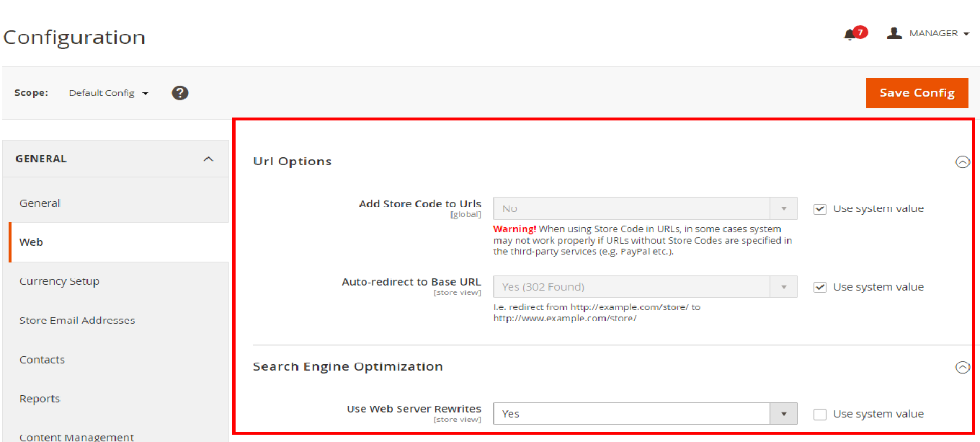Open the notifications bell icon
The image size is (980, 442).
coord(850,35)
